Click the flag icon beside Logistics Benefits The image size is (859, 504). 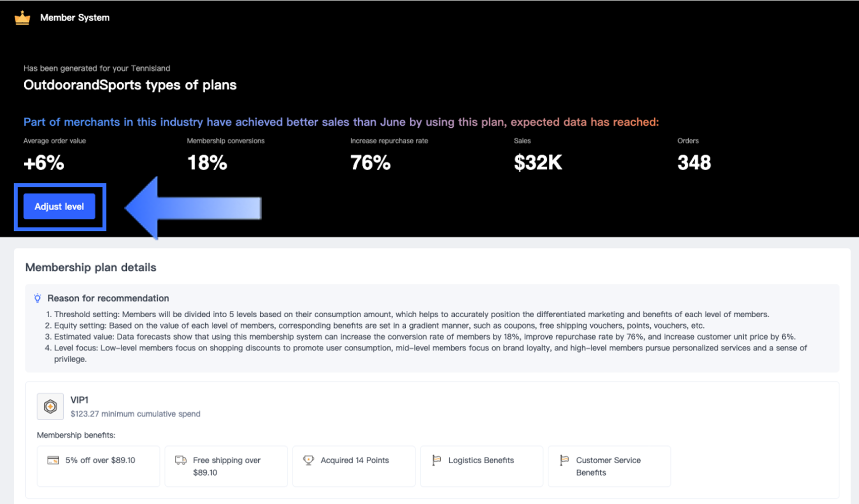pyautogui.click(x=437, y=460)
